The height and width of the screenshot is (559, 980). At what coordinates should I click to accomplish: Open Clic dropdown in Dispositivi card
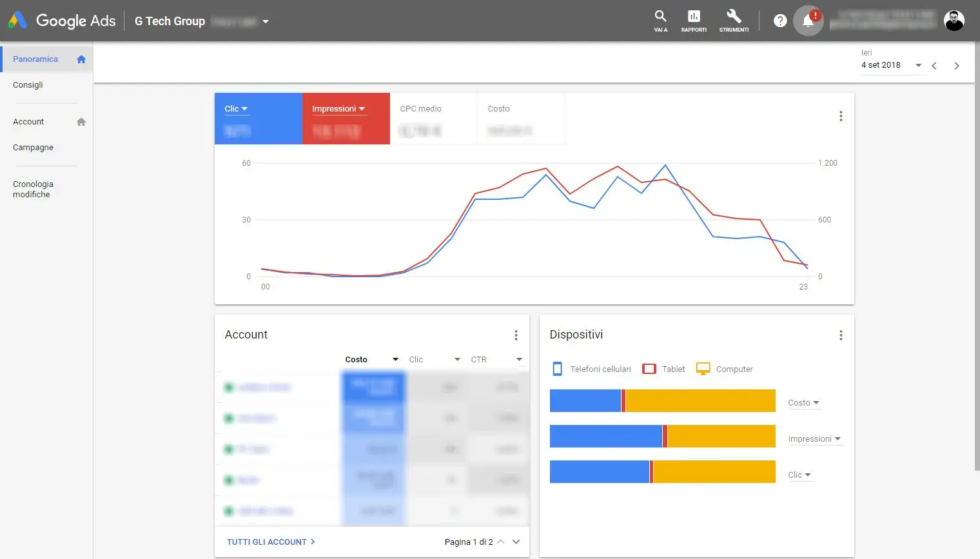(x=799, y=475)
